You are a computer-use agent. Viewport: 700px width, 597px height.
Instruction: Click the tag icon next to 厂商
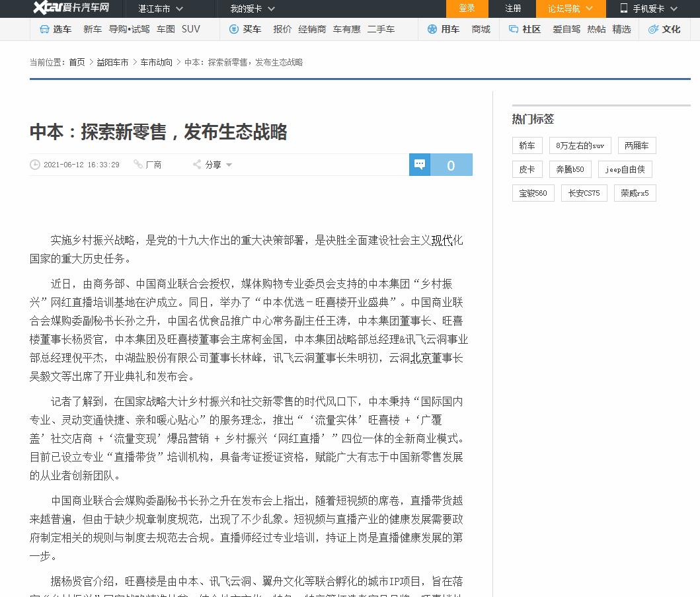click(x=138, y=165)
